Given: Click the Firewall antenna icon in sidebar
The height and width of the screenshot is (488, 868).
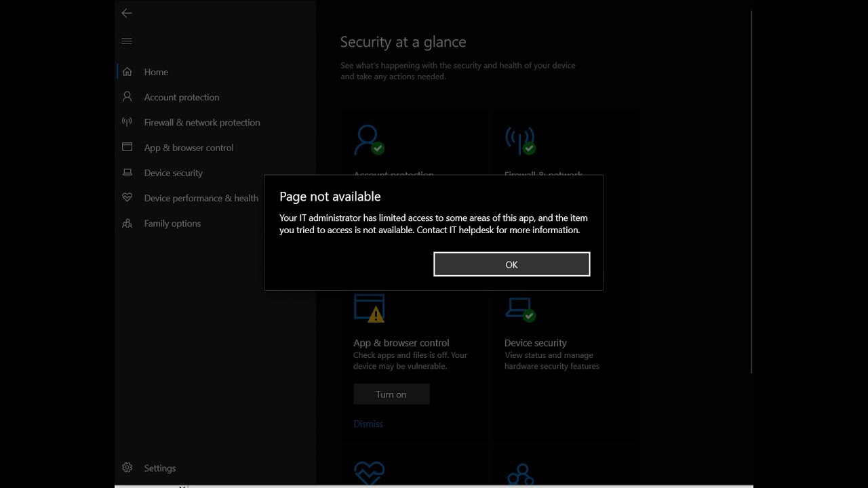Looking at the screenshot, I should [127, 122].
